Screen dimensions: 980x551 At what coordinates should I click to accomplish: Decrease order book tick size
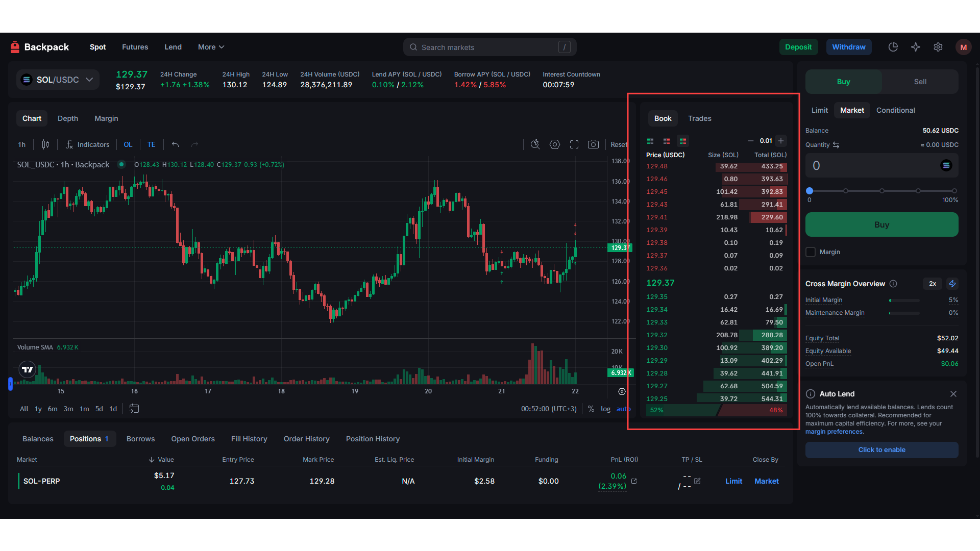[751, 141]
